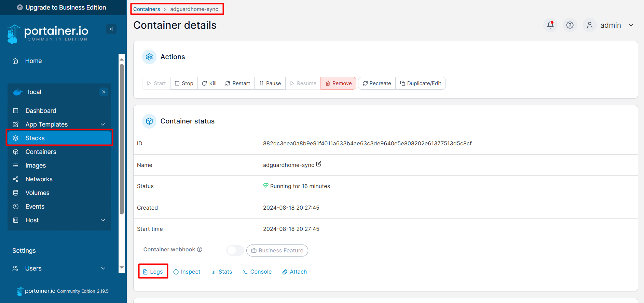The width and height of the screenshot is (644, 303).
Task: Click the Created value 2024-08-18 20:27:45
Action: coord(291,208)
